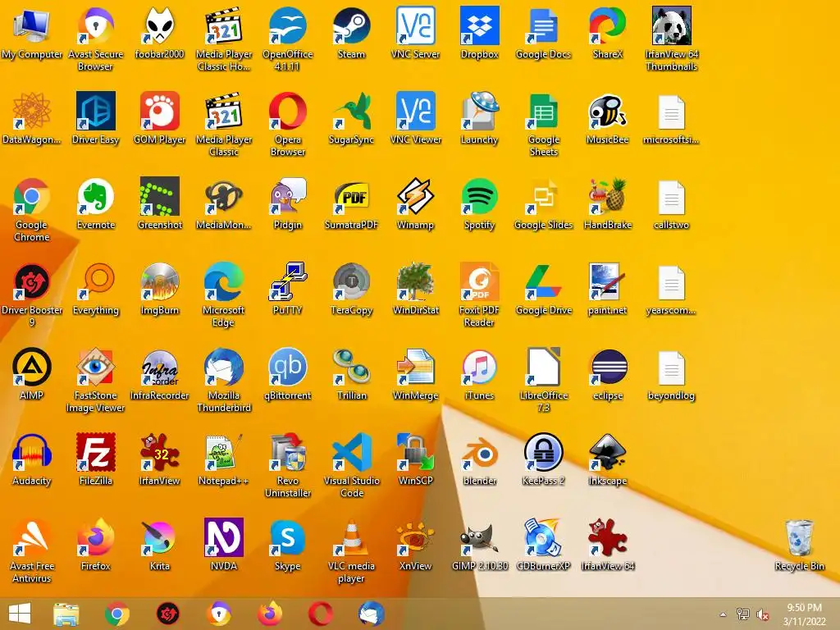Select the Recycle Bin
840x630 pixels.
tap(799, 538)
